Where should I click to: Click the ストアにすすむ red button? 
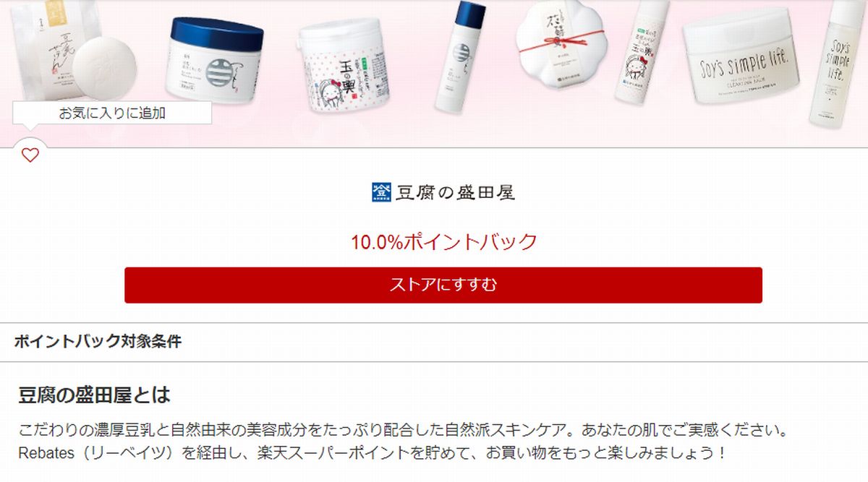(x=443, y=285)
